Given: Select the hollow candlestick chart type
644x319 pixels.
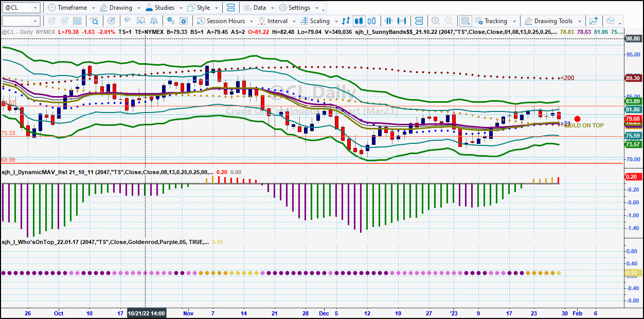Looking at the screenshot, I should click(x=373, y=21).
